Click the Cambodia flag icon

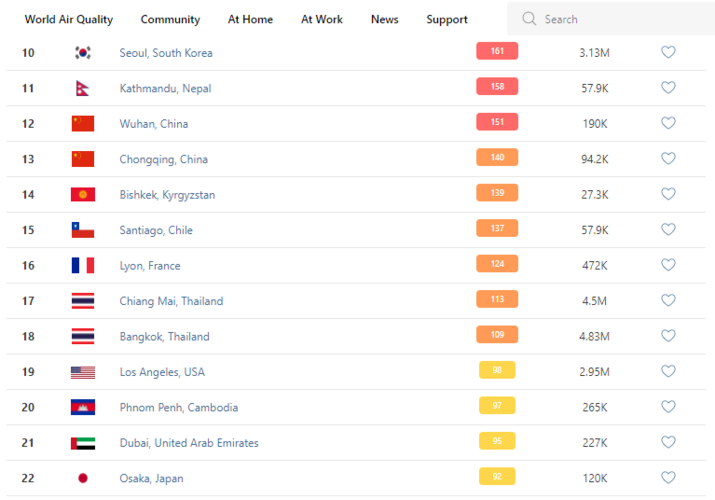pos(83,407)
